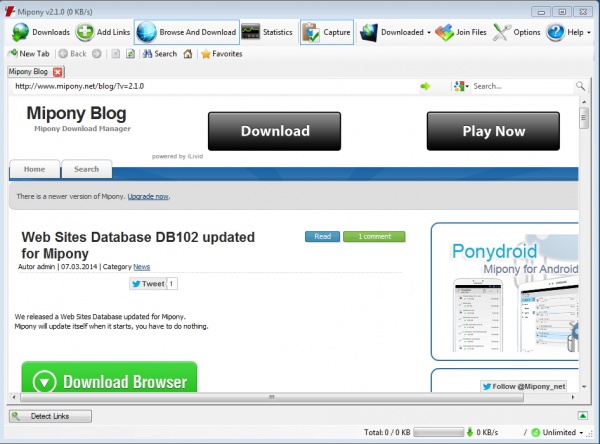The image size is (600, 444).
Task: Open a New Tab in browser
Action: 29,54
